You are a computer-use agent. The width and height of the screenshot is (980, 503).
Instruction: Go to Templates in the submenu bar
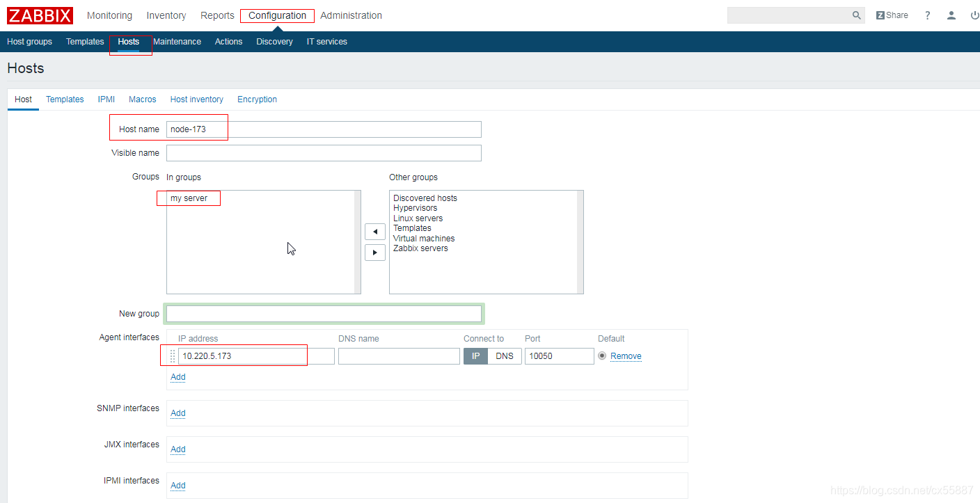coord(85,42)
